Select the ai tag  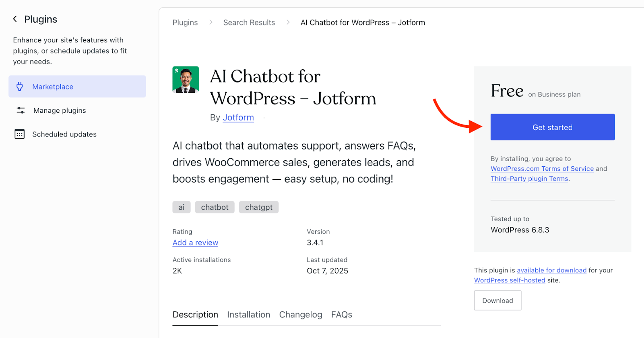pyautogui.click(x=182, y=207)
